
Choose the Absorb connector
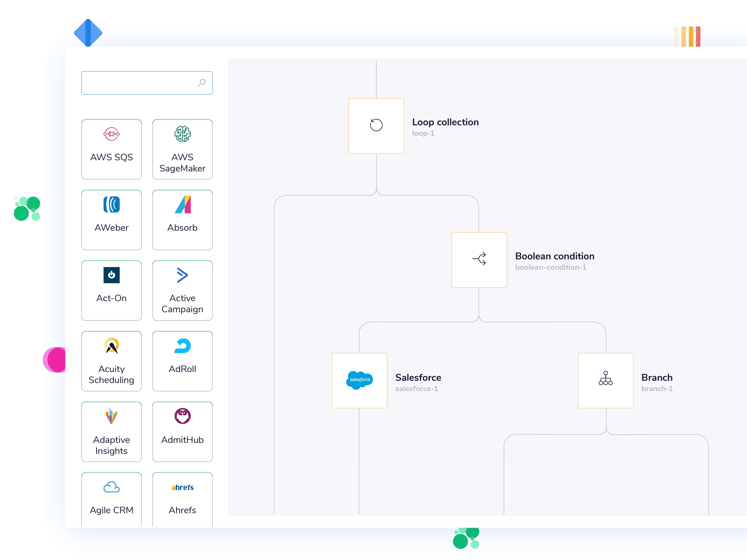click(182, 220)
